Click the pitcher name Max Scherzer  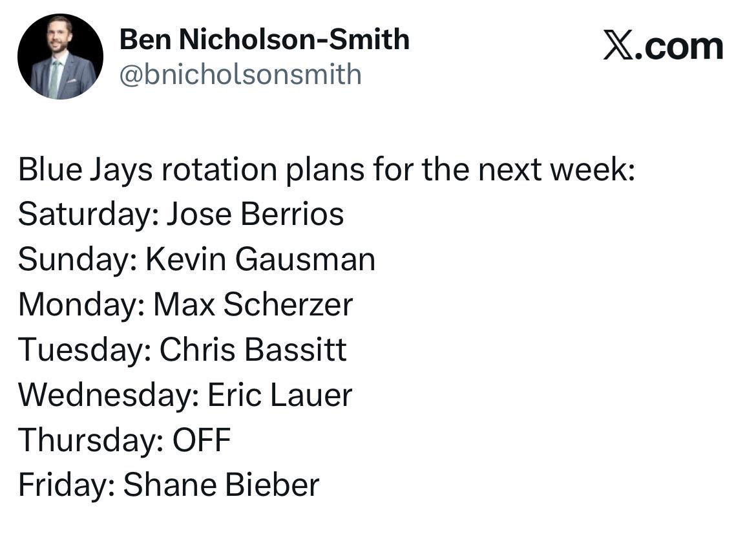(x=253, y=304)
